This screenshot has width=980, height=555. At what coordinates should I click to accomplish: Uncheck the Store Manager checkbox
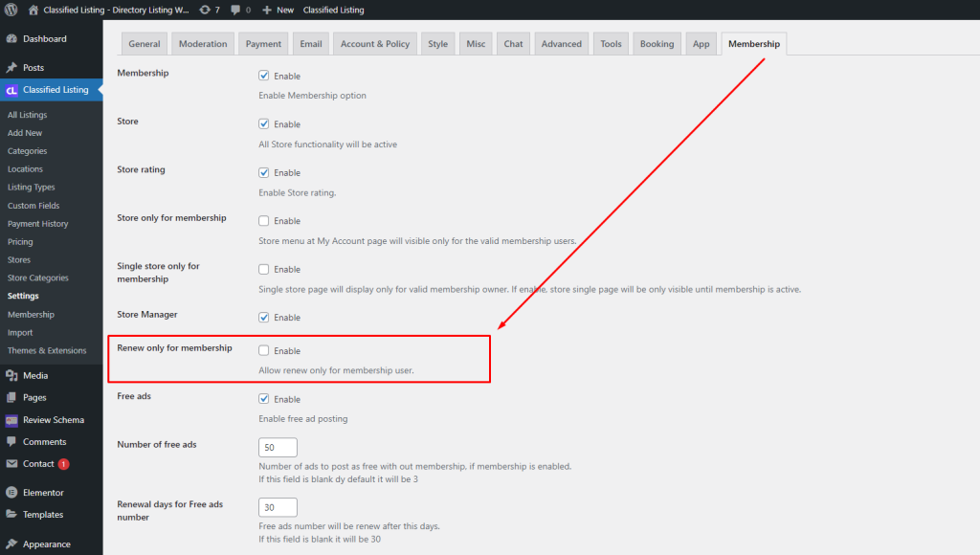(264, 318)
